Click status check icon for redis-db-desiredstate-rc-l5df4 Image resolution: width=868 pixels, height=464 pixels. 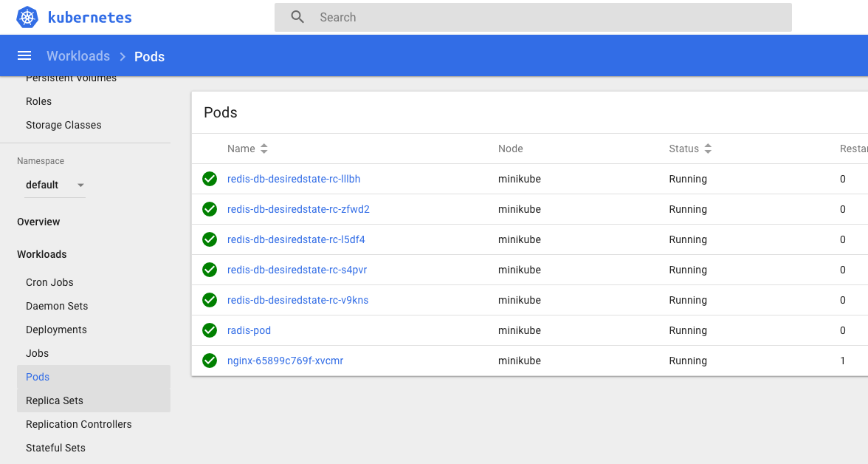(x=210, y=239)
